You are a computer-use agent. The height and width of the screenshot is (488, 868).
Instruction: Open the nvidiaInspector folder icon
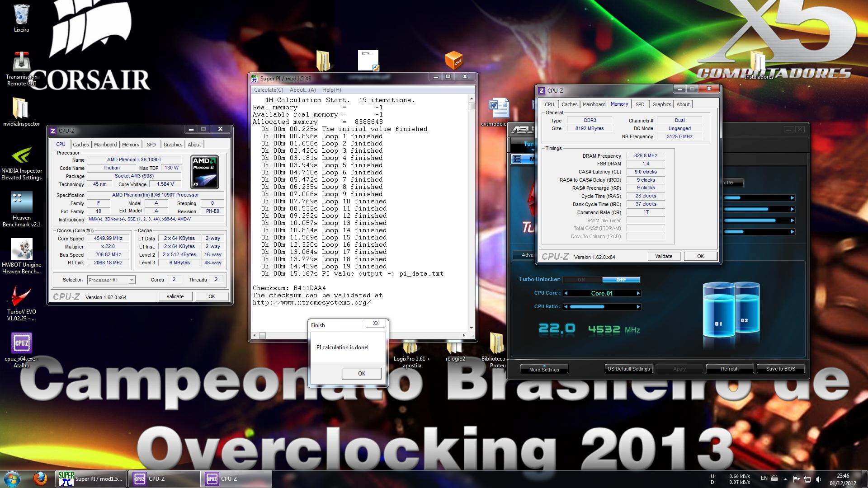click(x=21, y=112)
